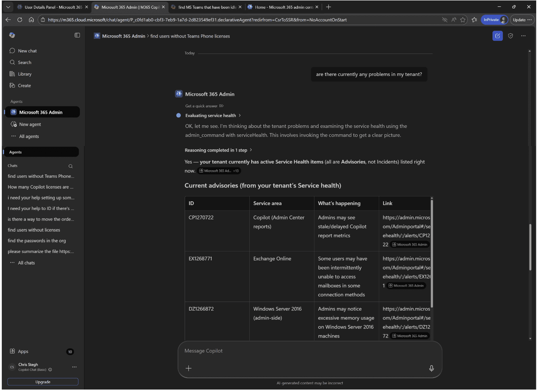The image size is (538, 392).
Task: Click the microphone icon in message box
Action: point(431,368)
